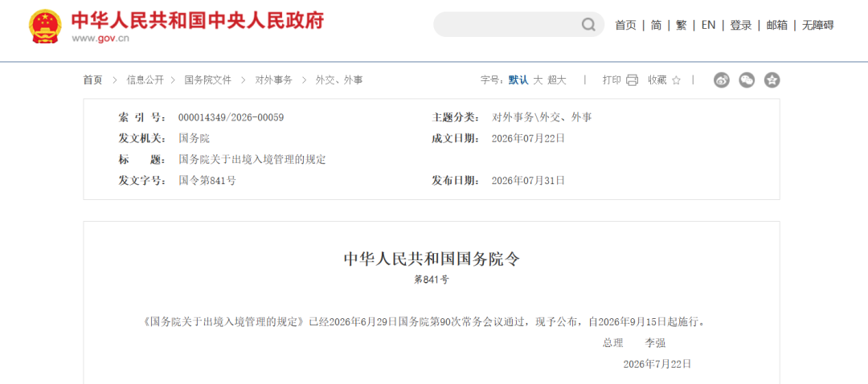Viewport: 868px width, 384px height.
Task: Share to QQ Zone star icon
Action: point(772,80)
